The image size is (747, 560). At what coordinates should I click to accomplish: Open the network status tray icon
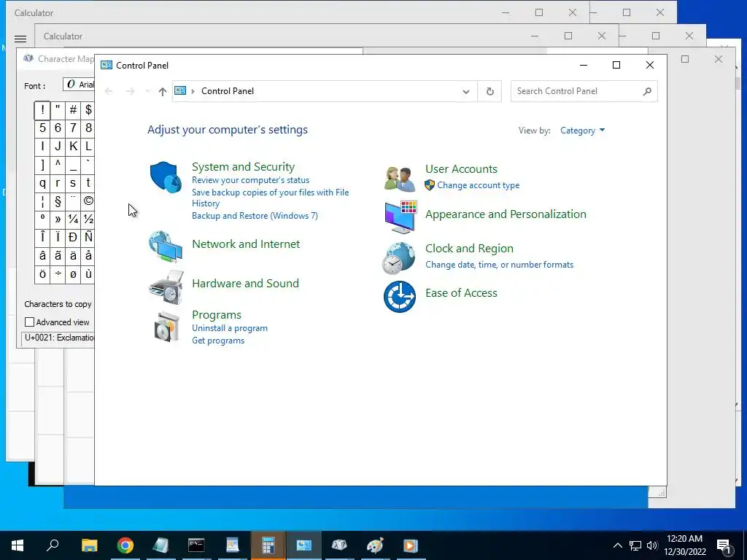pos(635,545)
